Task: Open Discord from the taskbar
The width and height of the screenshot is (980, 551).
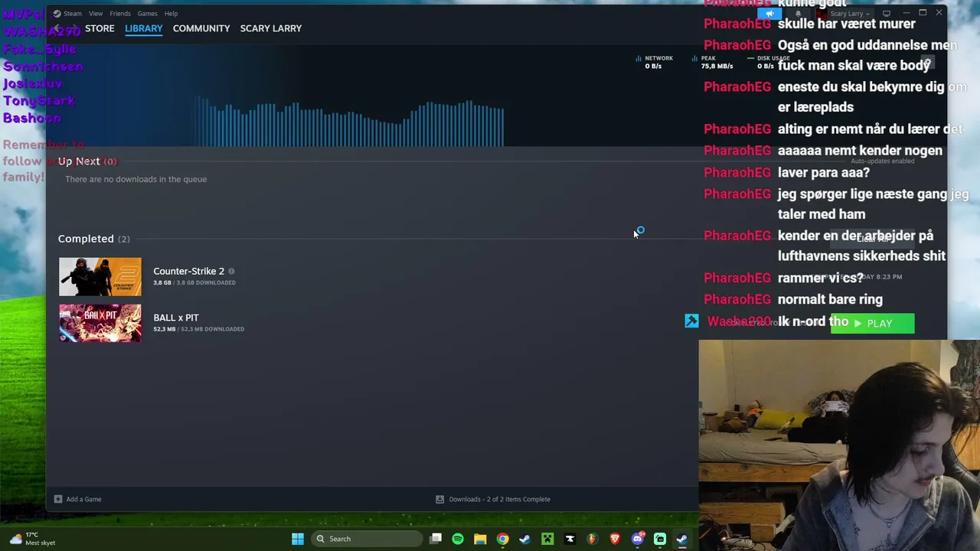Action: (637, 539)
